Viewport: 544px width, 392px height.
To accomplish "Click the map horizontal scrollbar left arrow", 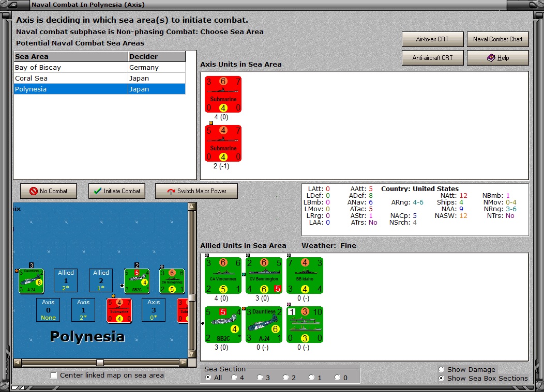I will click(x=18, y=363).
